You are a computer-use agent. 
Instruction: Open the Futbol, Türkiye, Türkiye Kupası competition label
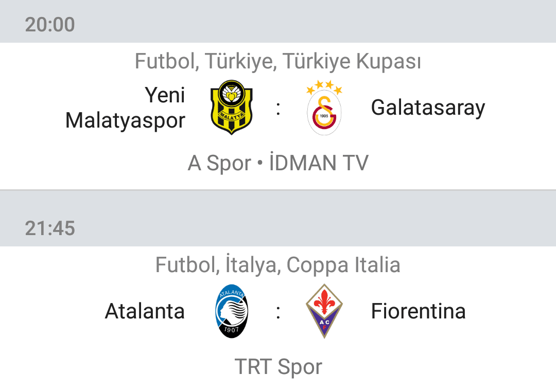pos(278,61)
